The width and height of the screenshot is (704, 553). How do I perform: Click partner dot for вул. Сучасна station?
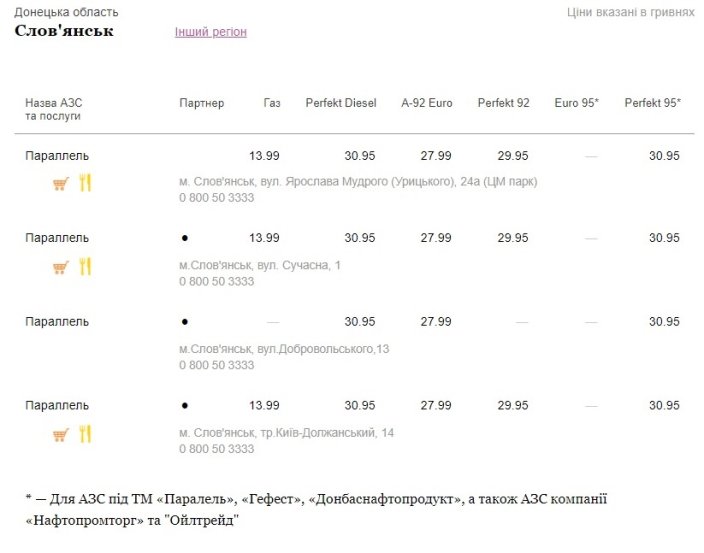(185, 238)
